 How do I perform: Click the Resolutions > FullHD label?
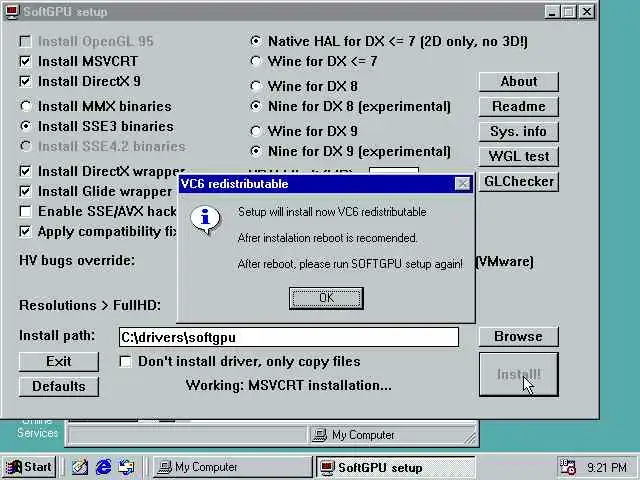pos(90,305)
